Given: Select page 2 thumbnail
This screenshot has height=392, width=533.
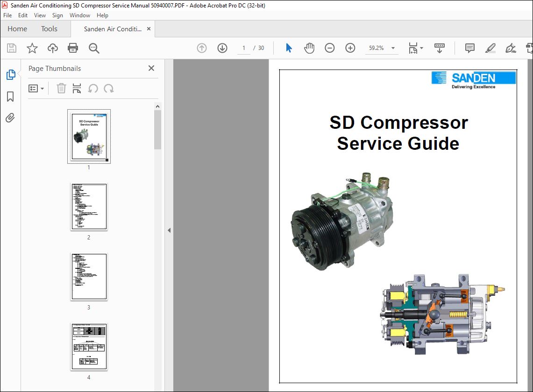Looking at the screenshot, I should pyautogui.click(x=89, y=207).
